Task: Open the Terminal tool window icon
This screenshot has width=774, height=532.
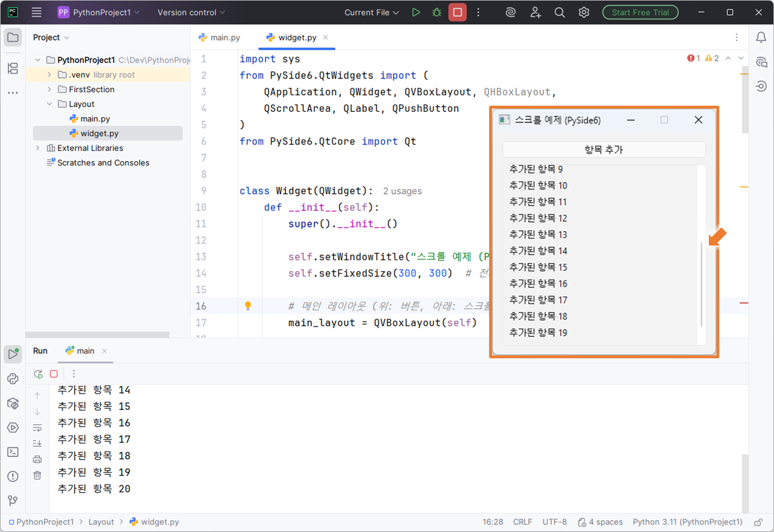Action: coord(13,452)
